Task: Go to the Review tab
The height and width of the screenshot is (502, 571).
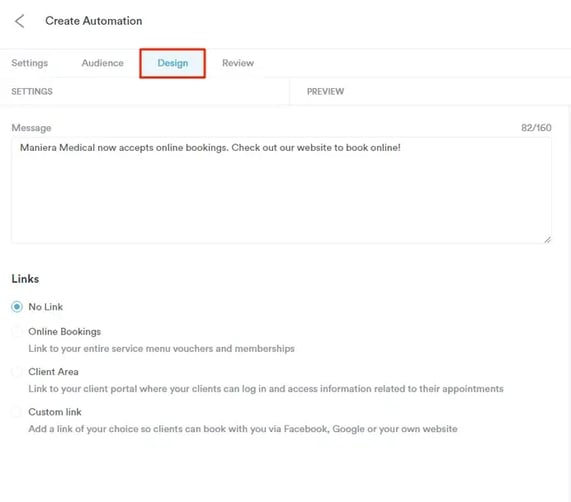Action: [238, 63]
